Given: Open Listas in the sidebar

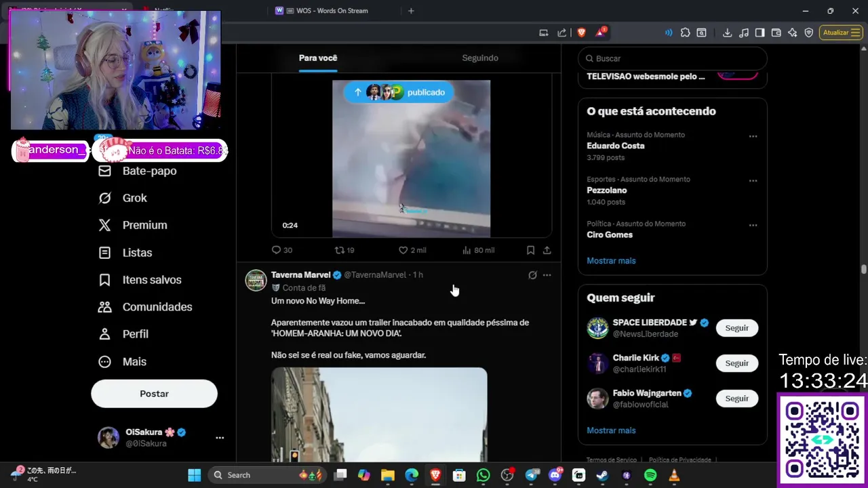Looking at the screenshot, I should pyautogui.click(x=125, y=252).
